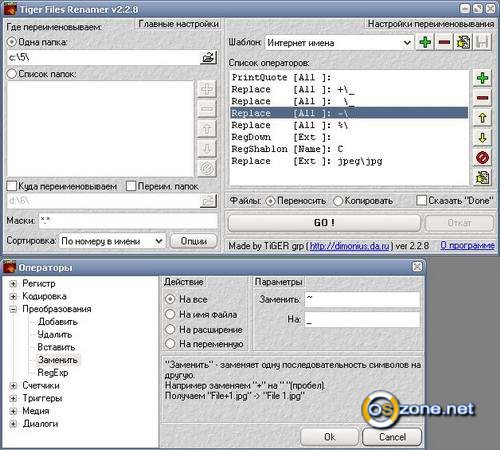Clear the Список папок folder list
500x450 pixels.
pos(207,168)
